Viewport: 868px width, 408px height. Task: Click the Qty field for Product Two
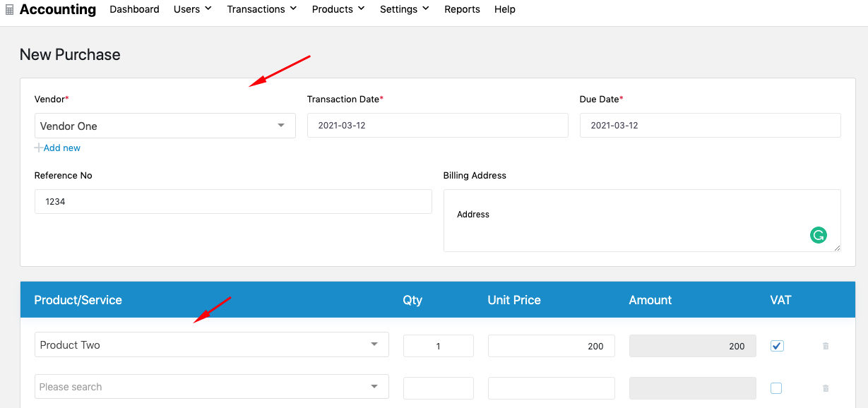(438, 345)
